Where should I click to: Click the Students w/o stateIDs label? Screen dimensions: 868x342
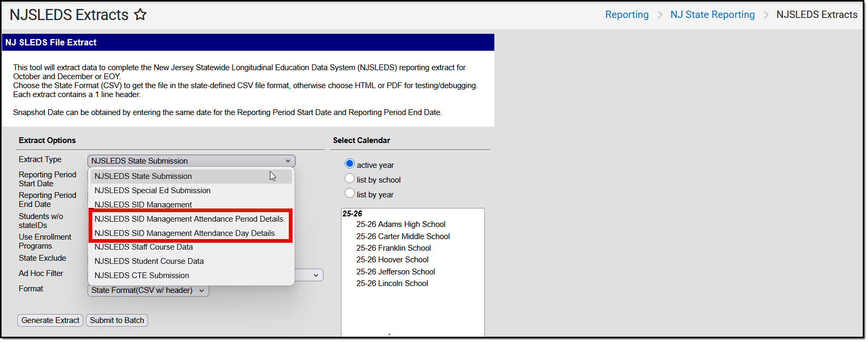click(41, 221)
